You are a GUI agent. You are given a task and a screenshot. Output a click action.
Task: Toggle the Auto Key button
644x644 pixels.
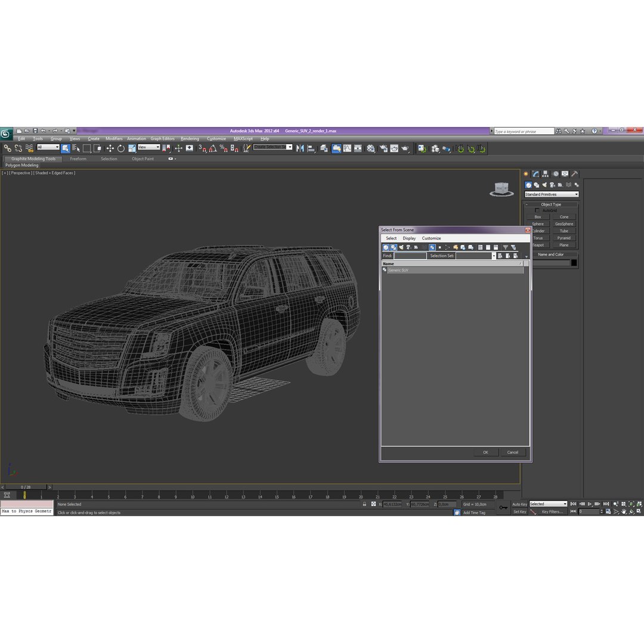coord(519,504)
